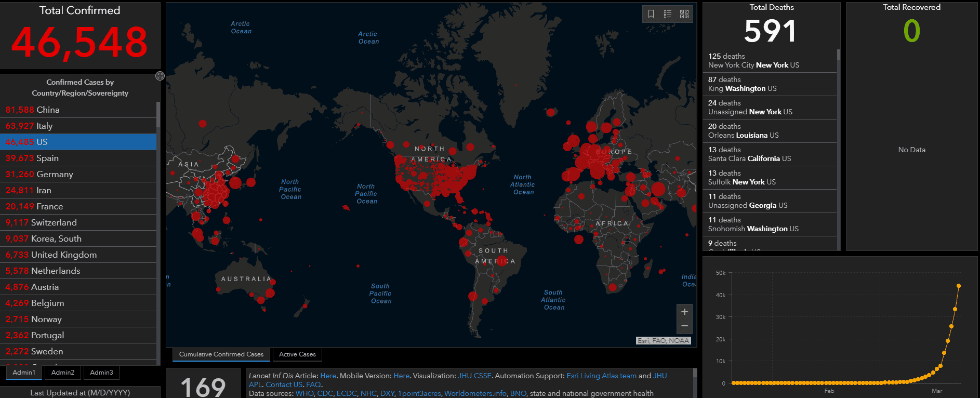The width and height of the screenshot is (980, 398).
Task: Show the map legend icon
Action: tap(668, 14)
